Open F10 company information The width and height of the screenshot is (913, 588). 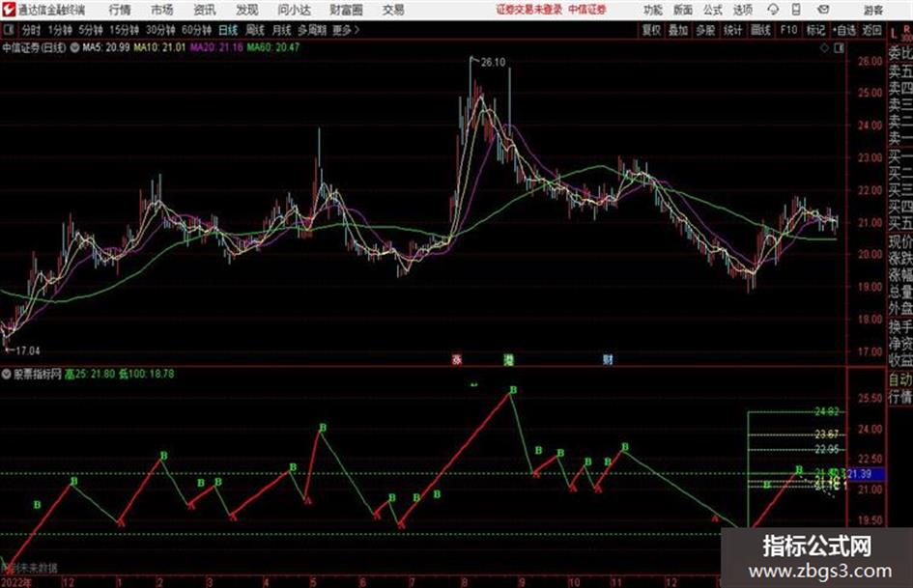pos(788,30)
